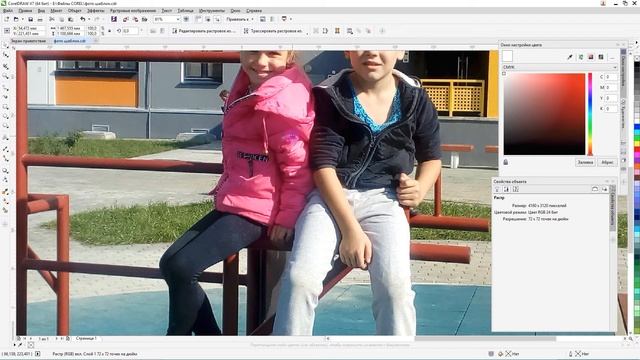Image resolution: width=640 pixels, height=360 pixels.
Task: Click the Print icon
Action: click(40, 19)
